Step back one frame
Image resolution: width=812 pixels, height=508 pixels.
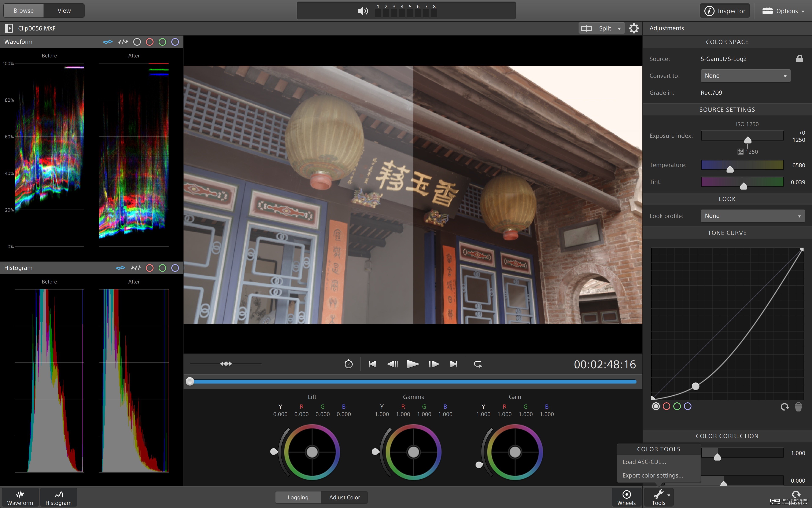(392, 364)
